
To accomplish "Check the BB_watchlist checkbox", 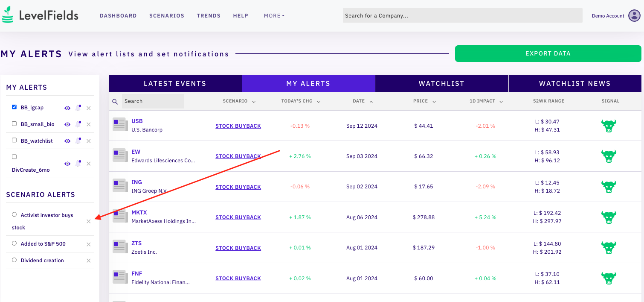I will click(x=15, y=140).
